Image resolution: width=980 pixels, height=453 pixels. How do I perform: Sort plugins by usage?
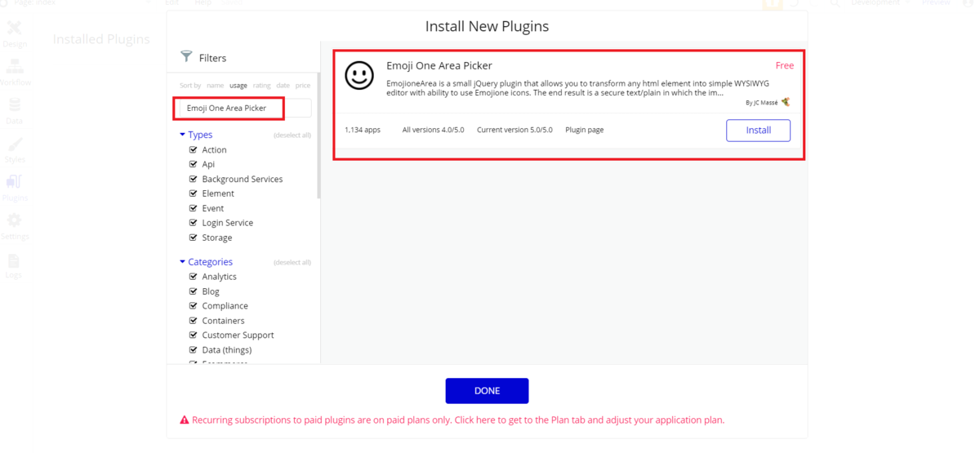(238, 85)
